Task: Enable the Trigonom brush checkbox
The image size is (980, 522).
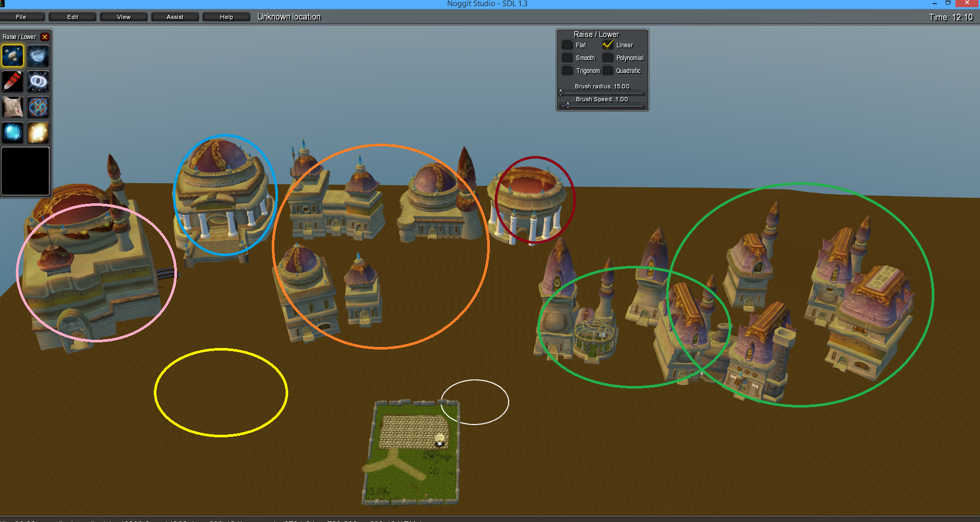Action: [x=567, y=70]
